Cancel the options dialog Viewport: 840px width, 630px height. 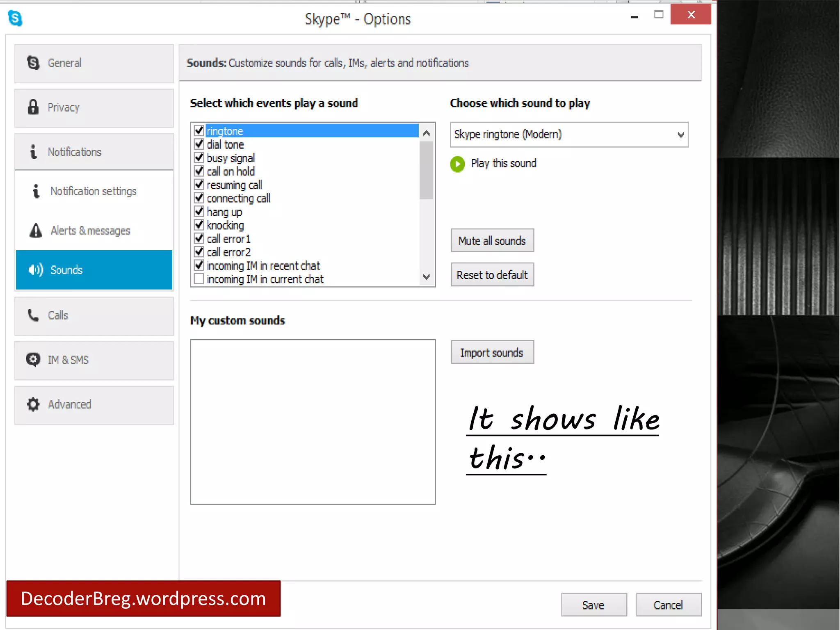tap(669, 605)
